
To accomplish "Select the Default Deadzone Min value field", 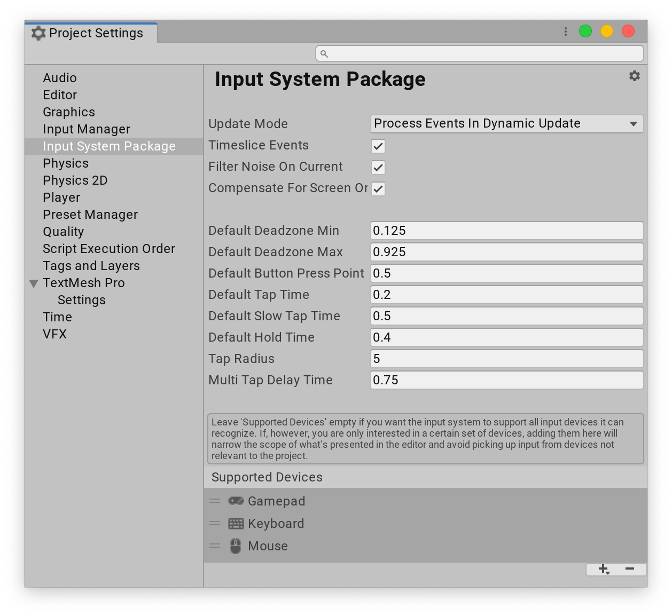I will 506,231.
